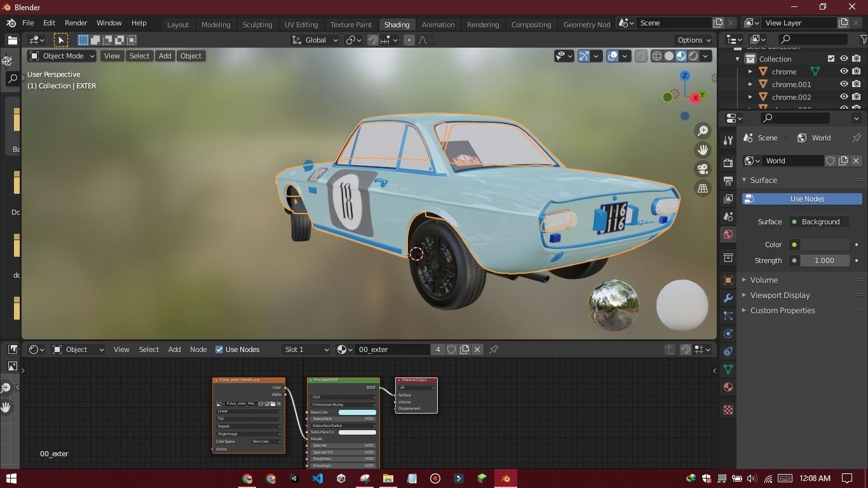Open the Modifiers wrench properties tab

[728, 298]
